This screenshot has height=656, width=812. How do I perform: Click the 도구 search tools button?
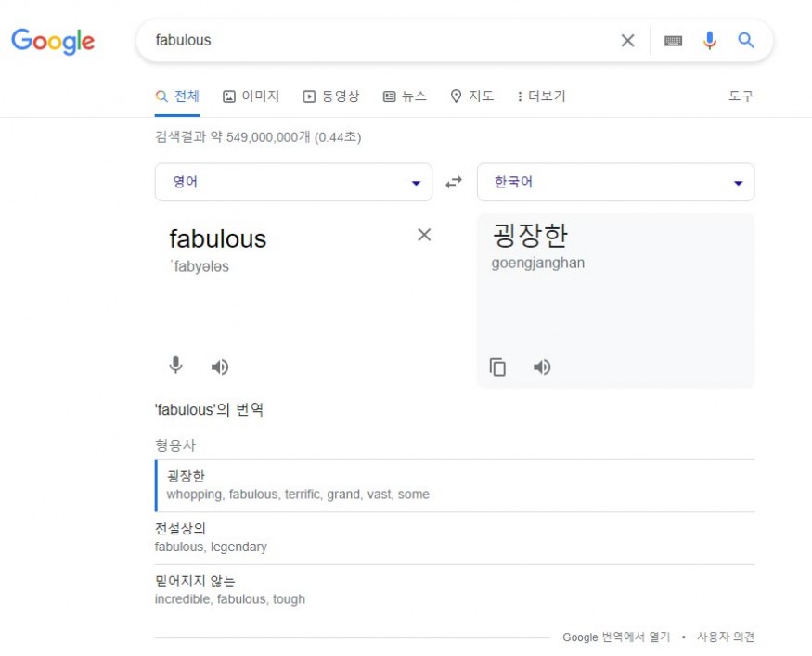(741, 96)
